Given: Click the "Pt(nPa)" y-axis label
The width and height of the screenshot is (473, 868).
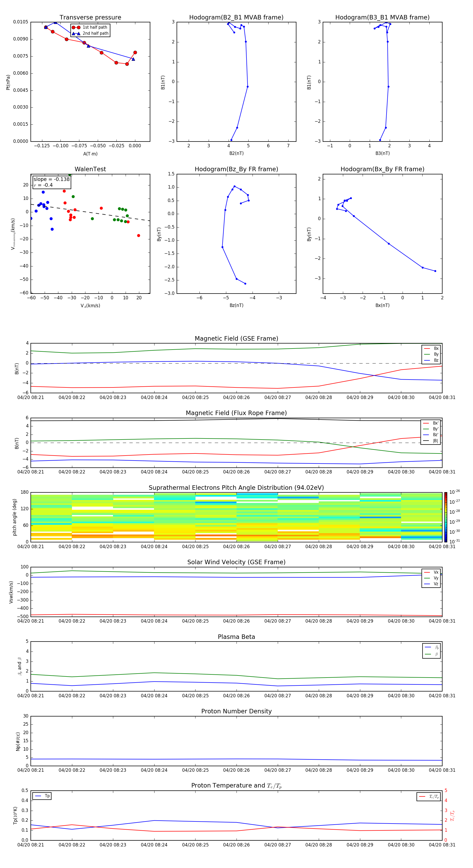Looking at the screenshot, I should [8, 82].
